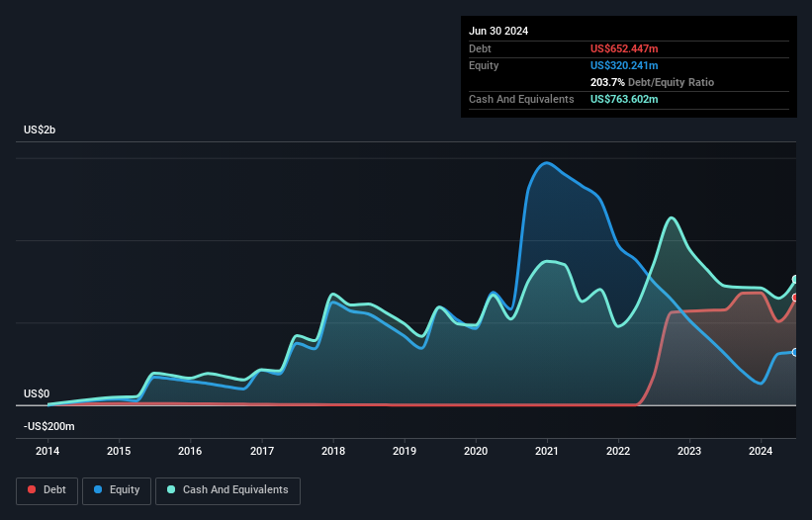The image size is (812, 520).
Task: Click the 203.7% Debt/Equity Ratio text
Action: coord(652,82)
